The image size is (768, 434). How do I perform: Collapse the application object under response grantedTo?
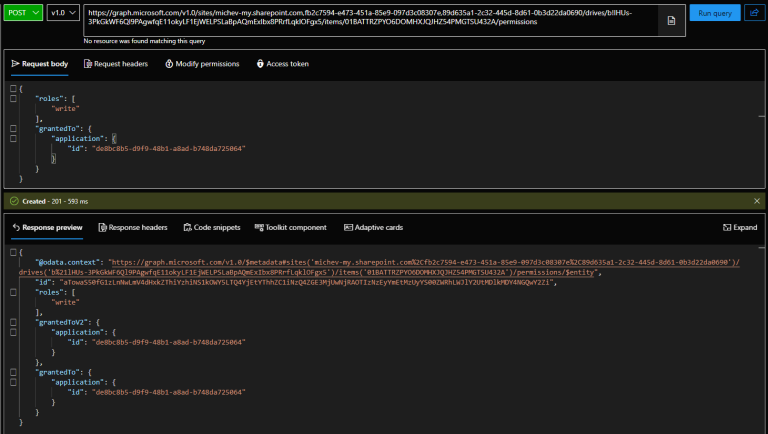click(13, 382)
